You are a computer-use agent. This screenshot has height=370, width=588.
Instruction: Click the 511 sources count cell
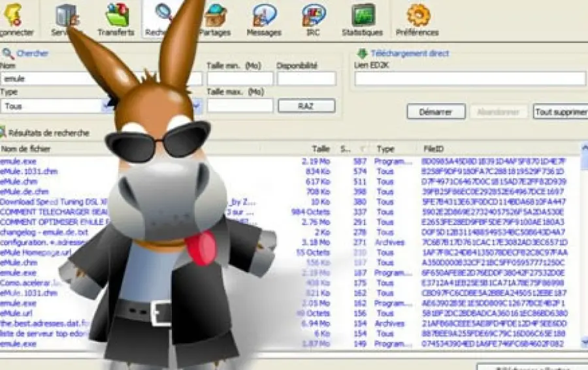pyautogui.click(x=359, y=181)
